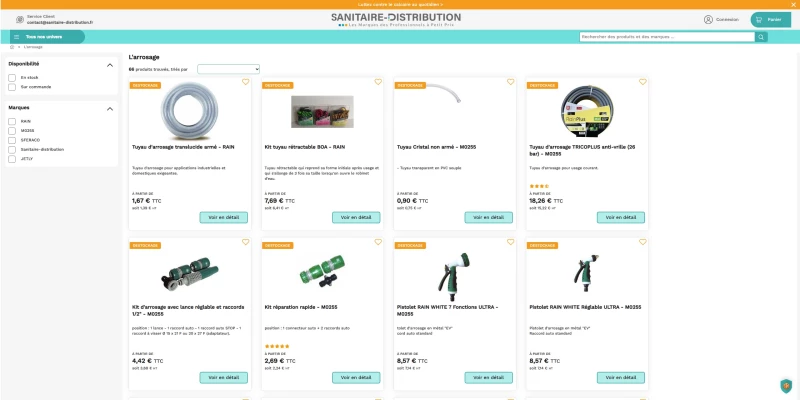Open the Tuyau Cristal non armé image
Screen dimensions: 800x400
click(x=443, y=93)
